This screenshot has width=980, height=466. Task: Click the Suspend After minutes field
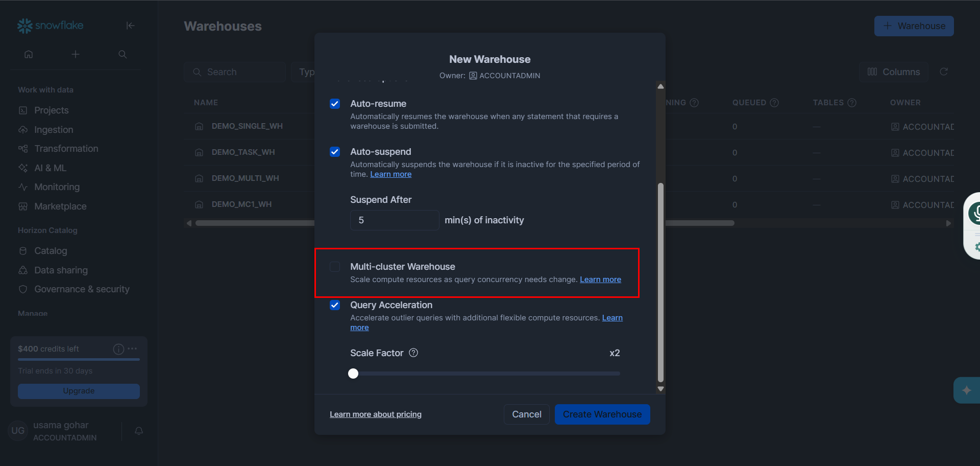click(395, 220)
